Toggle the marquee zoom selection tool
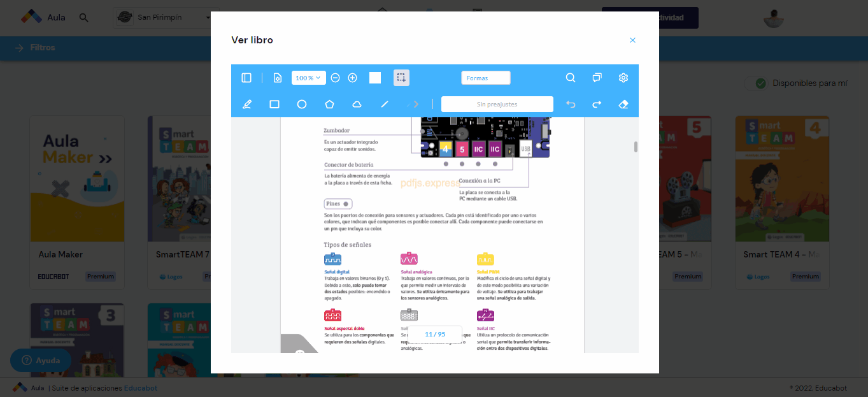This screenshot has height=397, width=868. point(401,78)
